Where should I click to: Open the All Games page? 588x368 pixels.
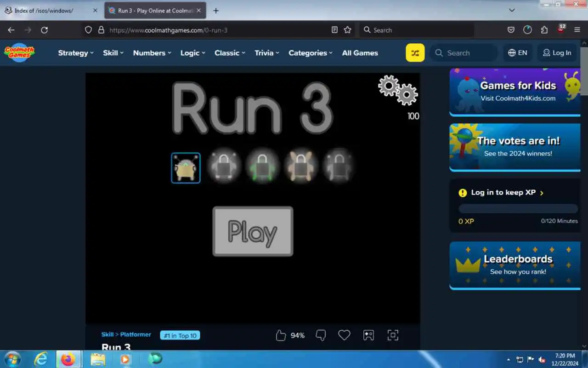[x=360, y=53]
